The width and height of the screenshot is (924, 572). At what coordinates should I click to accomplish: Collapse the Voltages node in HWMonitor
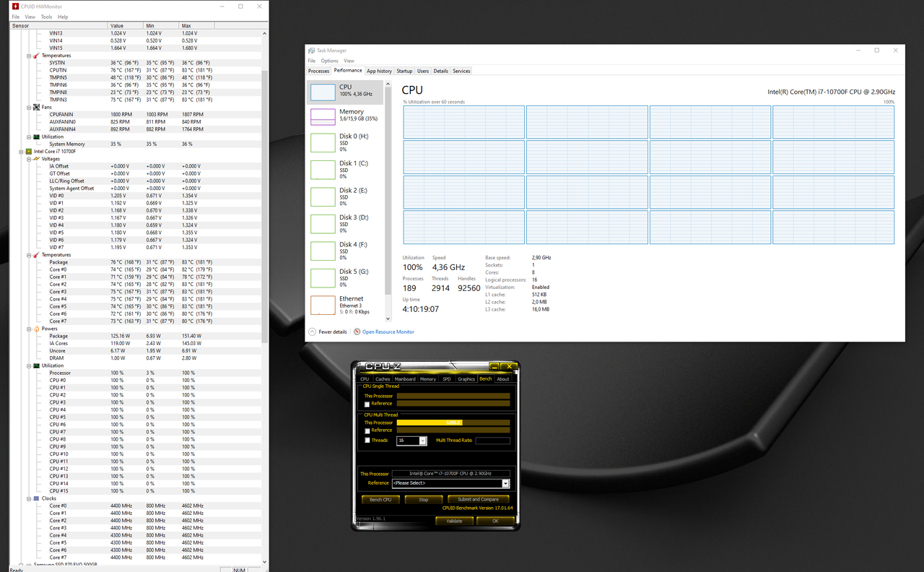click(28, 159)
